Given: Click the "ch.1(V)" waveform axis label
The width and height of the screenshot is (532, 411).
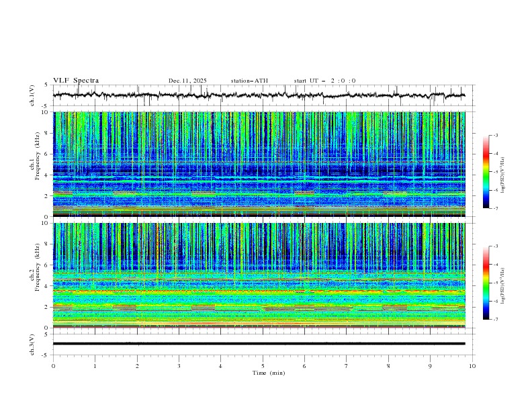Looking at the screenshot, I should point(32,95).
